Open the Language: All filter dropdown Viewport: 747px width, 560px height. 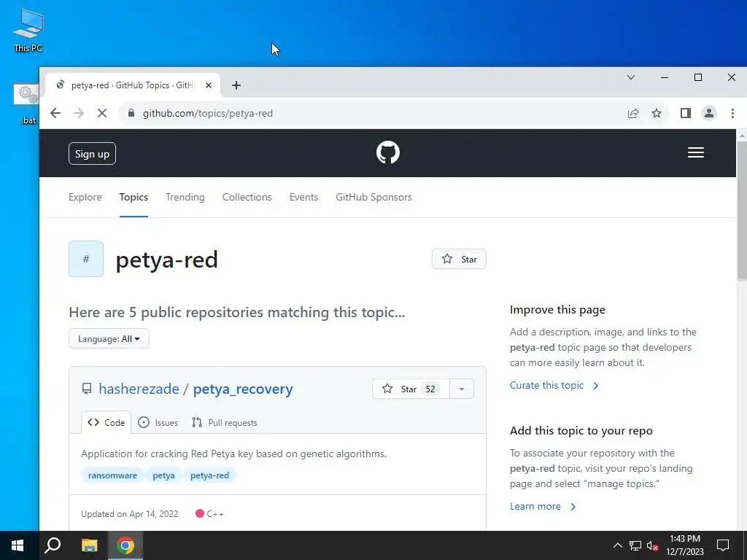[109, 338]
